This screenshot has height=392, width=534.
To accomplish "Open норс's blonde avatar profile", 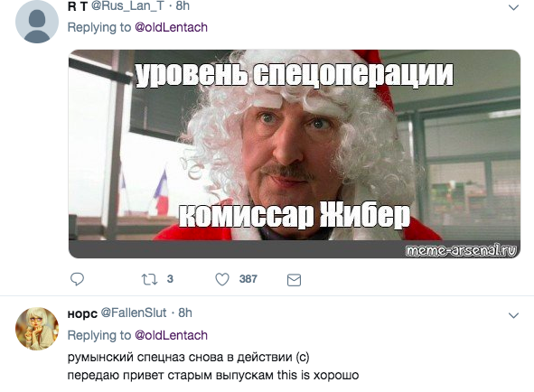I will pyautogui.click(x=37, y=329).
